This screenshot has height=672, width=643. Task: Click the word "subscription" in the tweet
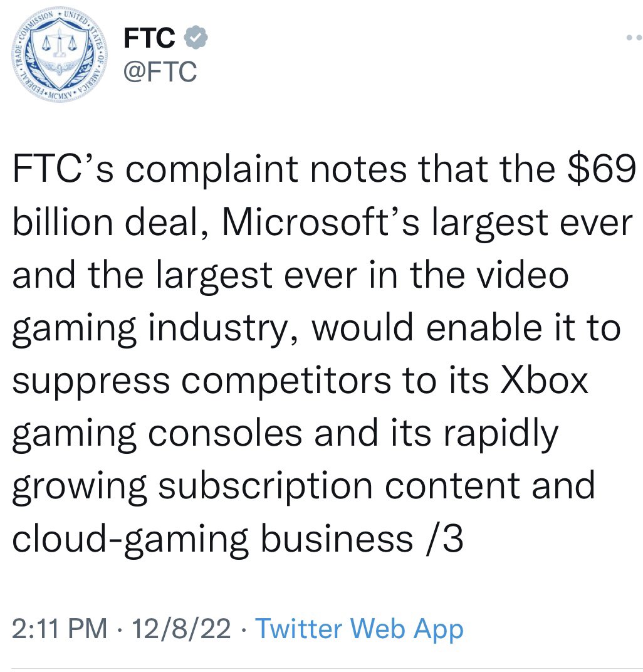pyautogui.click(x=266, y=487)
